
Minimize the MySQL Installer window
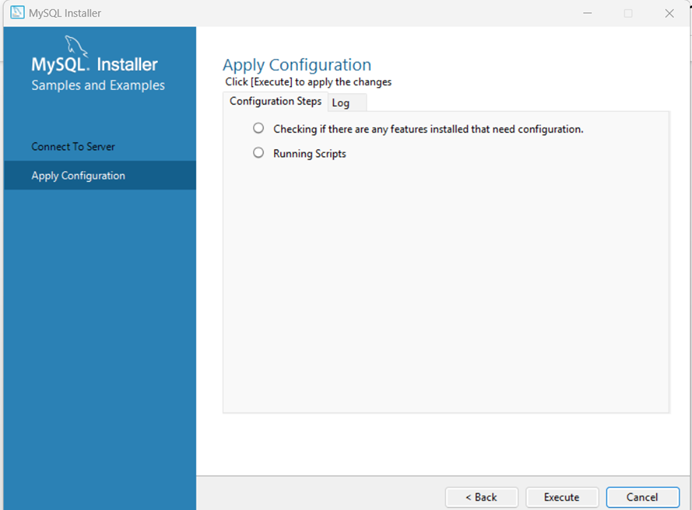[587, 13]
